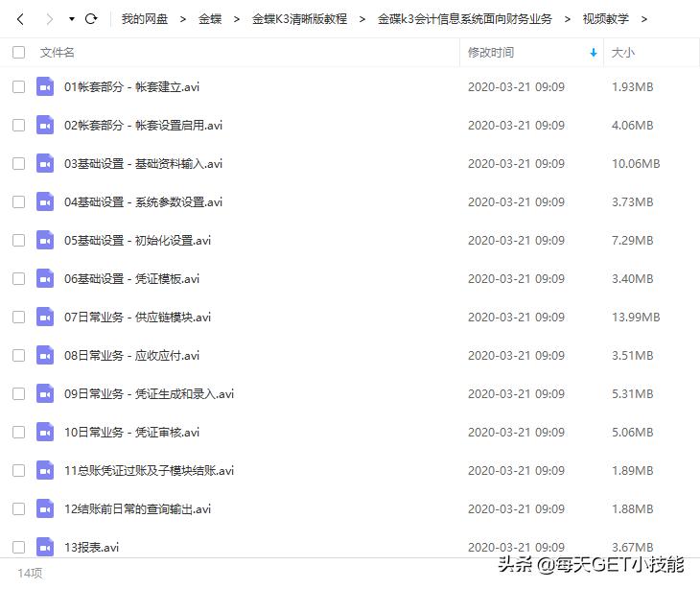Open file 03基础设置 - 基础资料输入.avi
Screen dimensions: 700x589
(x=143, y=163)
